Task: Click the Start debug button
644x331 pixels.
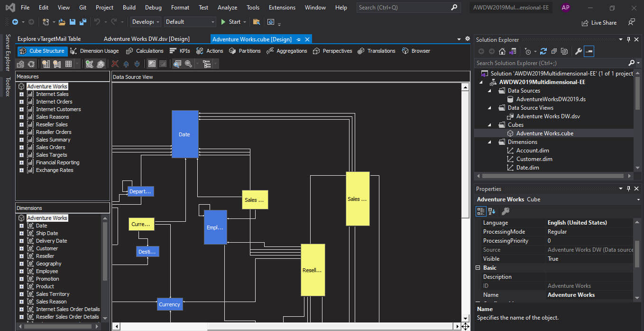Action: pyautogui.click(x=230, y=22)
